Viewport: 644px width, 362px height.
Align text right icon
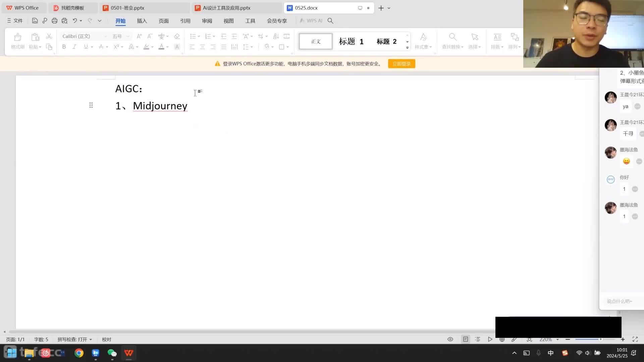(x=213, y=47)
